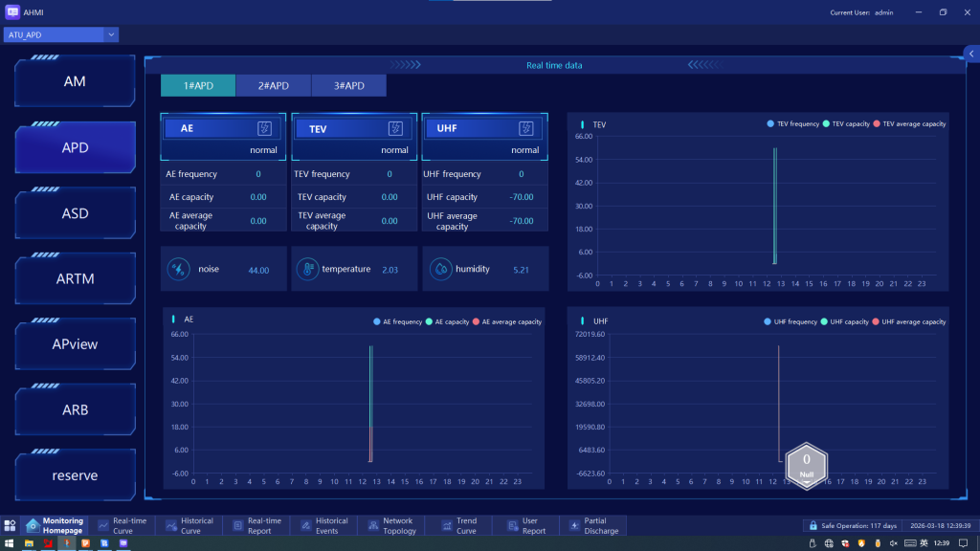Switch to the 2#APD tab

click(x=273, y=86)
